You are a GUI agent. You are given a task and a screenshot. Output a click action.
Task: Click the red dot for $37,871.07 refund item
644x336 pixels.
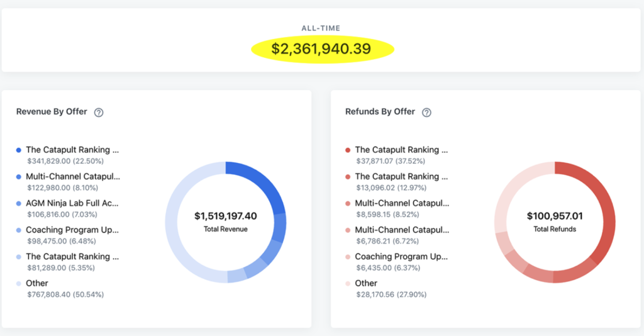pos(348,150)
